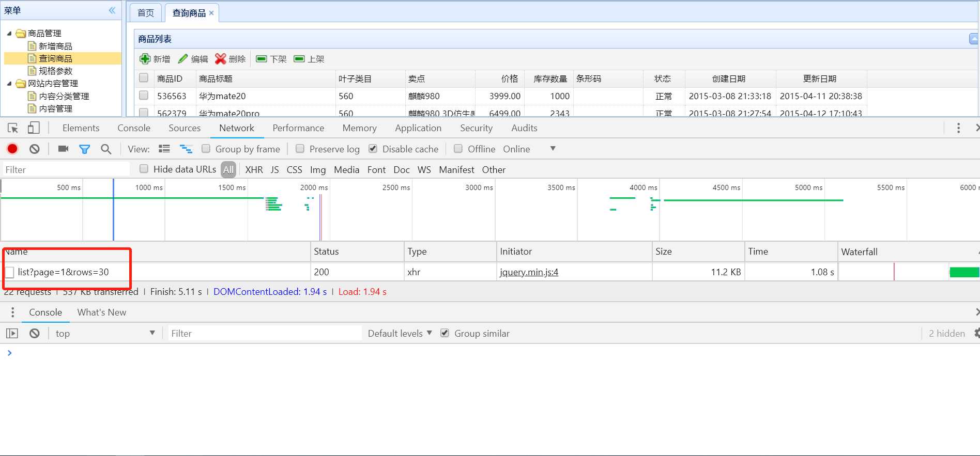Open the Default levels dropdown
980x456 pixels.
pyautogui.click(x=400, y=334)
